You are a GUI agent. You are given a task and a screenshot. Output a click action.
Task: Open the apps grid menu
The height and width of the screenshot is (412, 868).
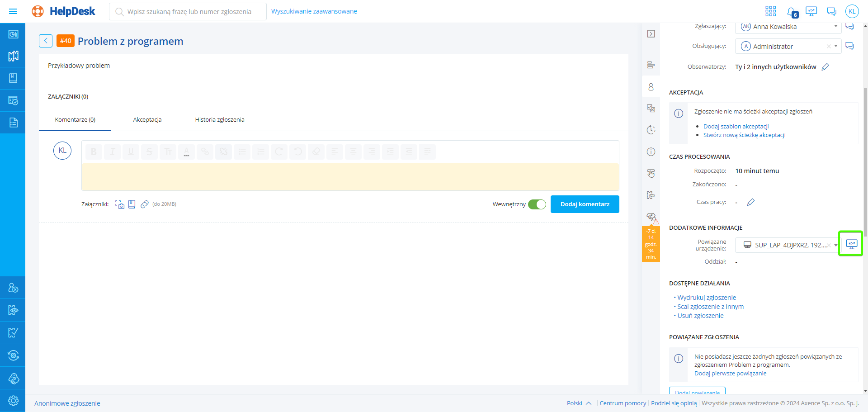coord(770,11)
